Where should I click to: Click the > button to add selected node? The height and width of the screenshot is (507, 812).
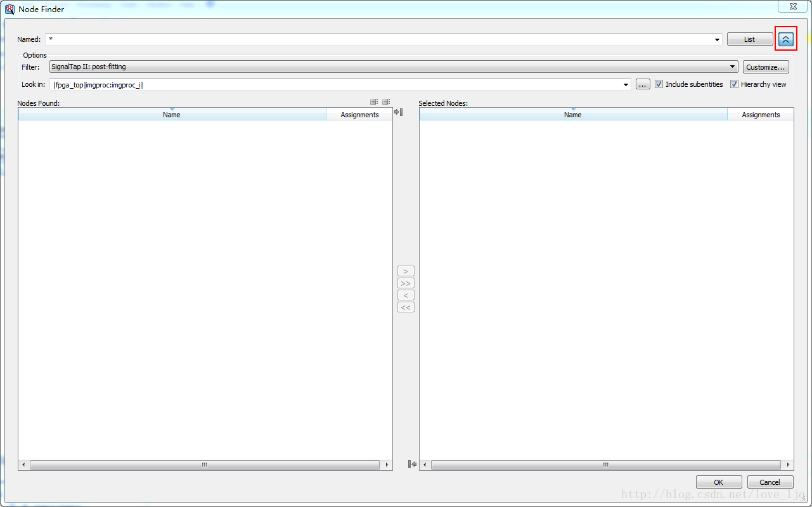[x=406, y=271]
